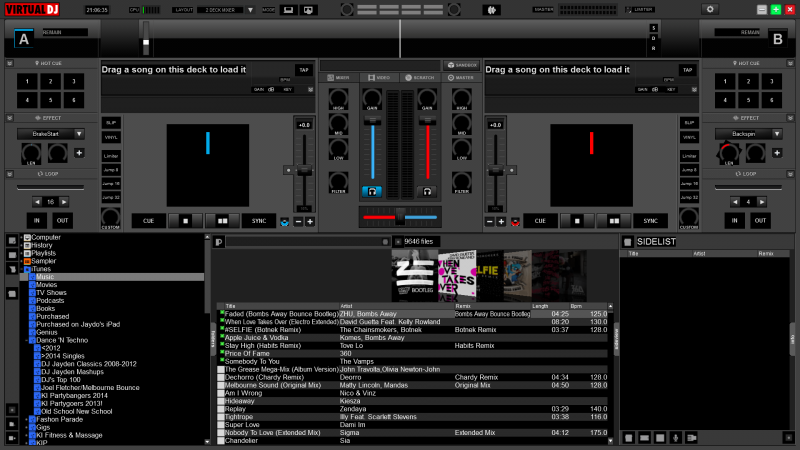Click deck B pitch slider

pyautogui.click(x=495, y=171)
